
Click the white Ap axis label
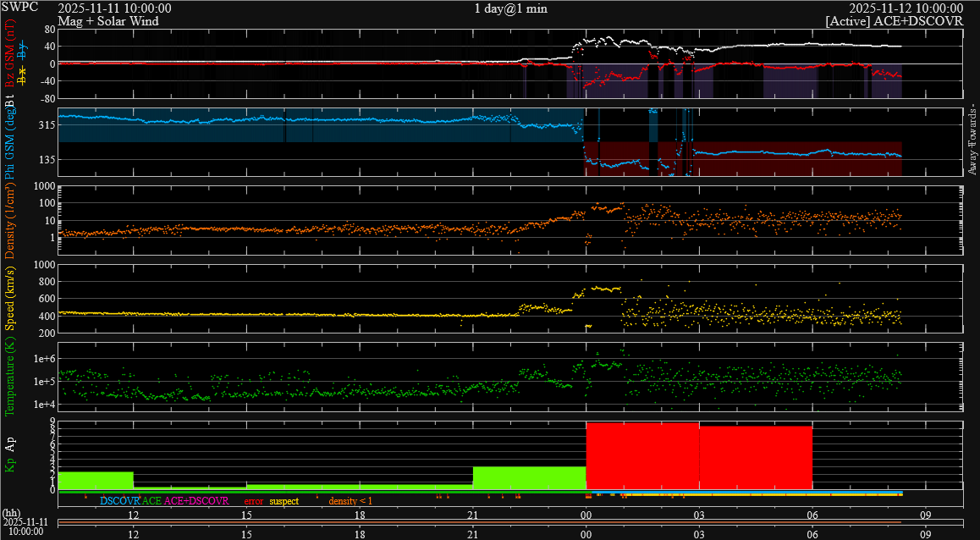click(x=10, y=441)
